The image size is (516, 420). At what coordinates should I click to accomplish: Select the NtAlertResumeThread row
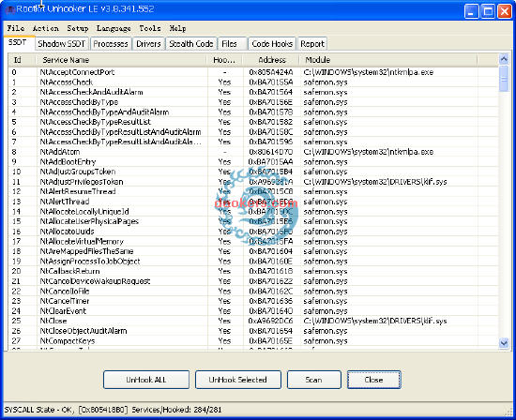point(253,192)
